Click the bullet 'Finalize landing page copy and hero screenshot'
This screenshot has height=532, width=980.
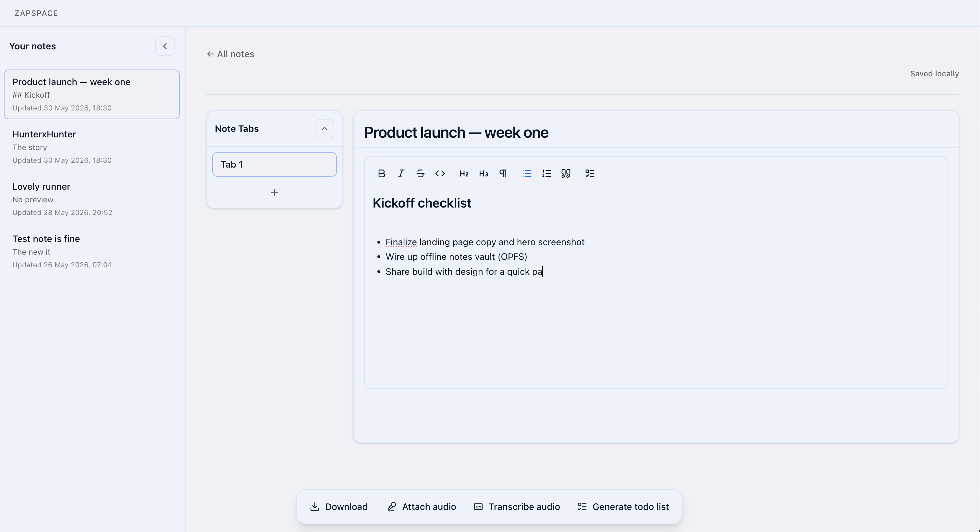point(485,242)
